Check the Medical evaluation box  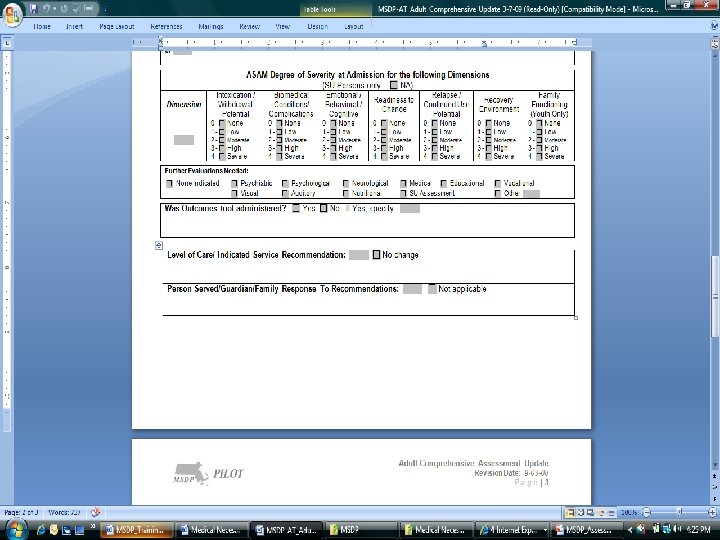tap(403, 183)
